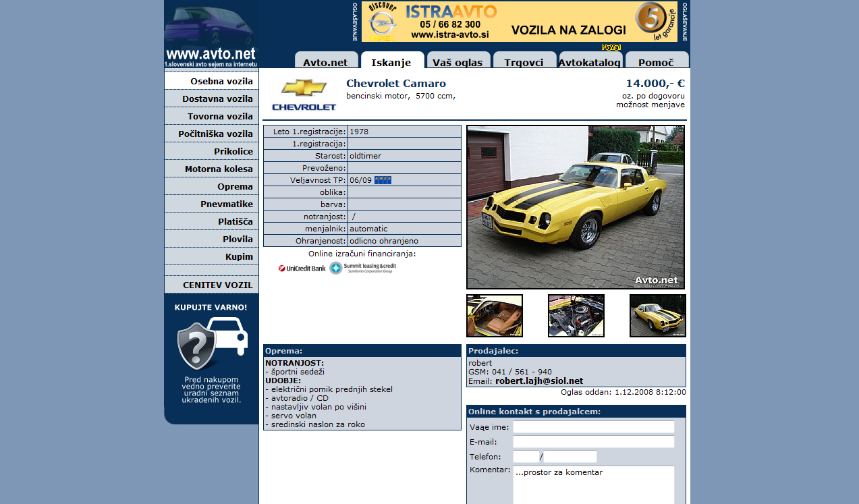Open Tovorna vozila category
Viewport: 859px width, 504px height.
pyautogui.click(x=211, y=116)
